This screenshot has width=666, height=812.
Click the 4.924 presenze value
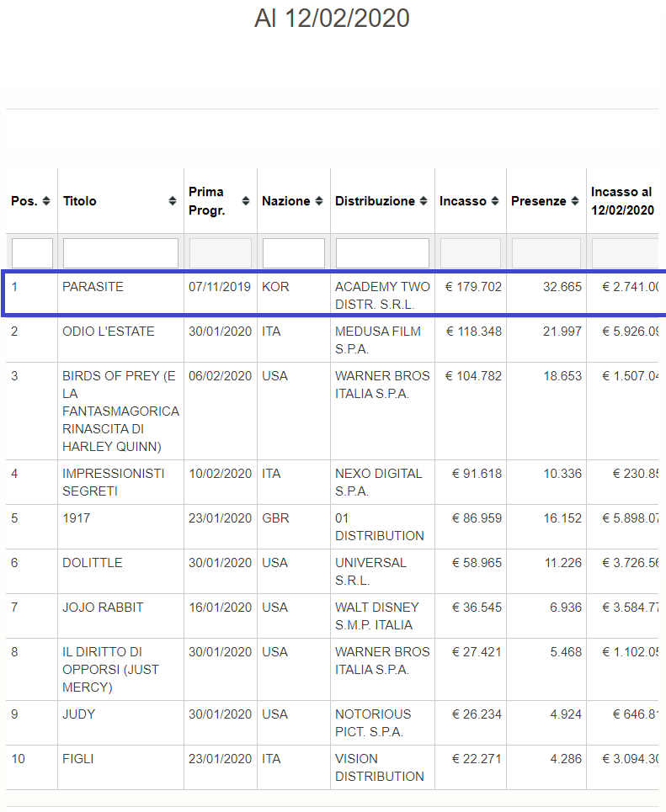coord(566,714)
